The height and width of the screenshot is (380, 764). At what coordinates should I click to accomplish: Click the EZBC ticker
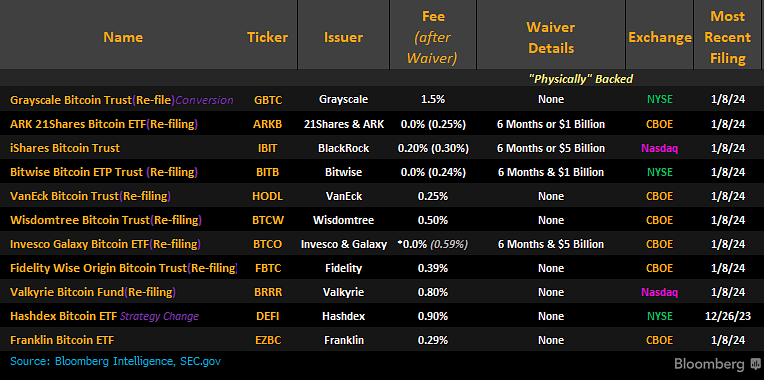[x=268, y=340]
